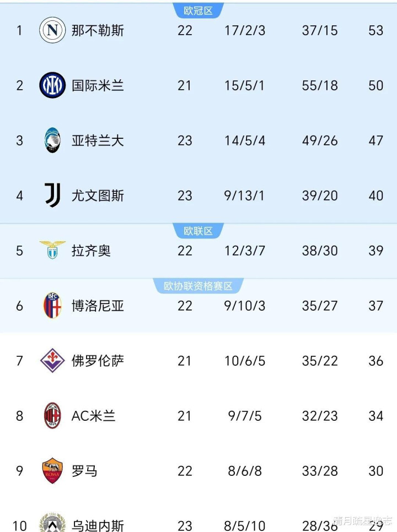
Task: Click the AC米兰 team name
Action: coord(93,416)
